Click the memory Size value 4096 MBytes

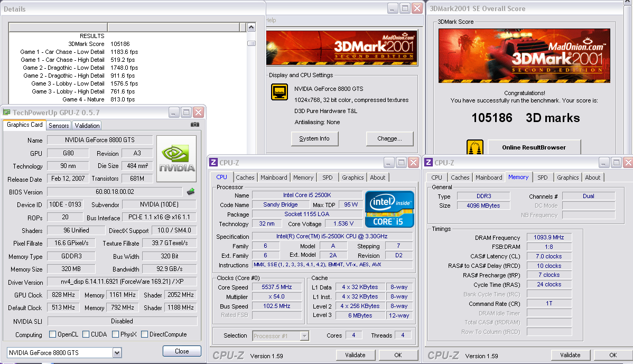pos(483,206)
